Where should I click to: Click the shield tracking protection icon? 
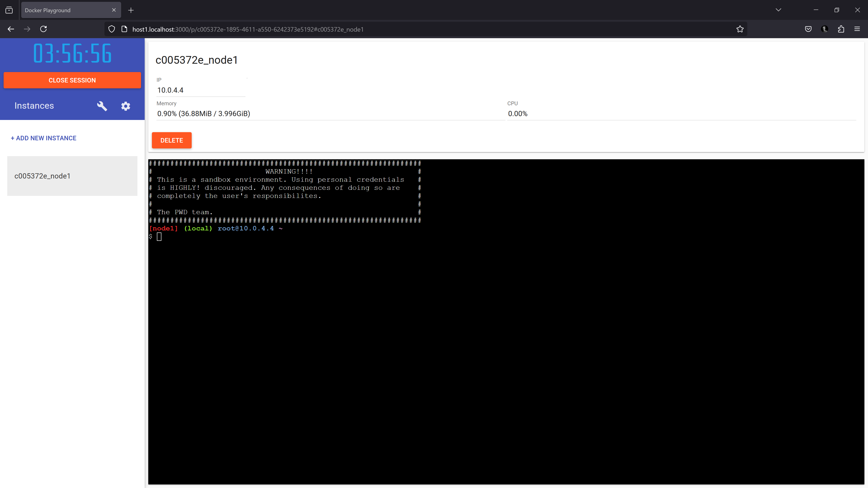pyautogui.click(x=111, y=29)
